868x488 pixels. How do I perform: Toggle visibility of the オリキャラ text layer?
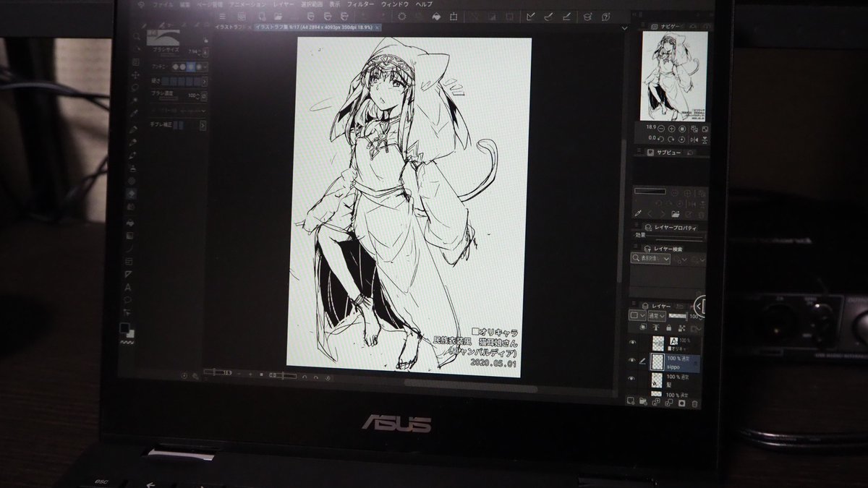[632, 342]
